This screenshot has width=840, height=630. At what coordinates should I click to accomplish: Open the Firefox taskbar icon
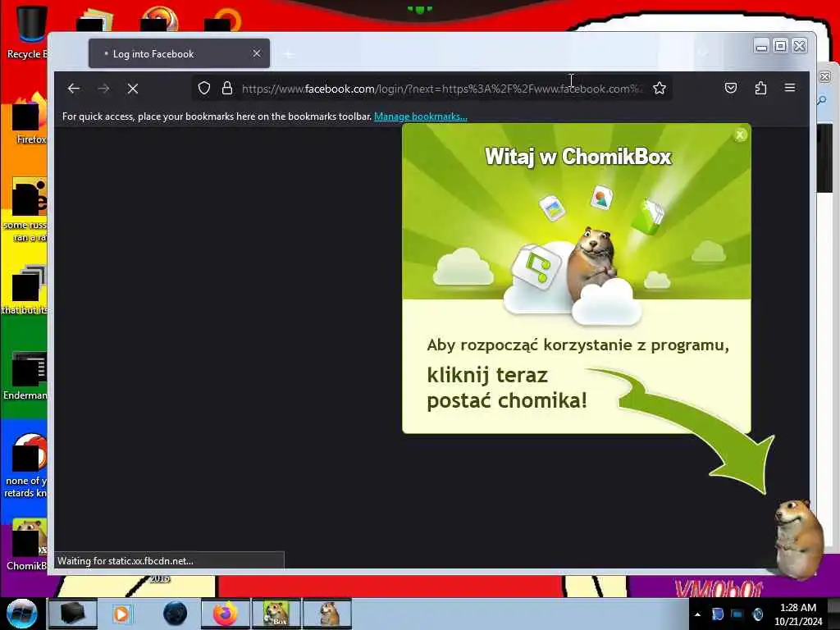coord(226,614)
